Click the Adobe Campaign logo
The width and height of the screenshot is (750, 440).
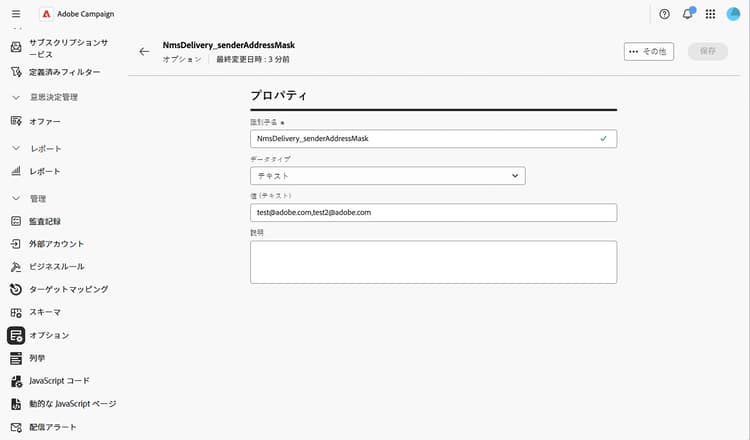(46, 14)
